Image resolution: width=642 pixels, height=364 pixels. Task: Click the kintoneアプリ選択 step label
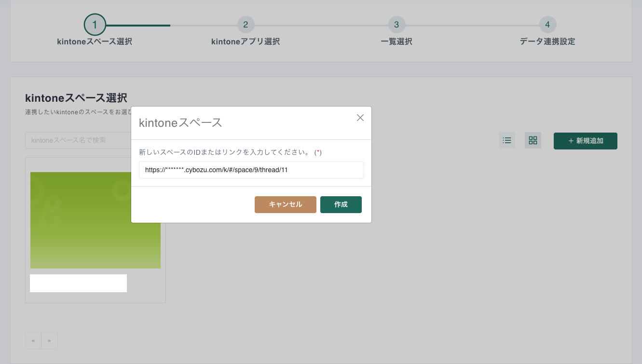[246, 41]
